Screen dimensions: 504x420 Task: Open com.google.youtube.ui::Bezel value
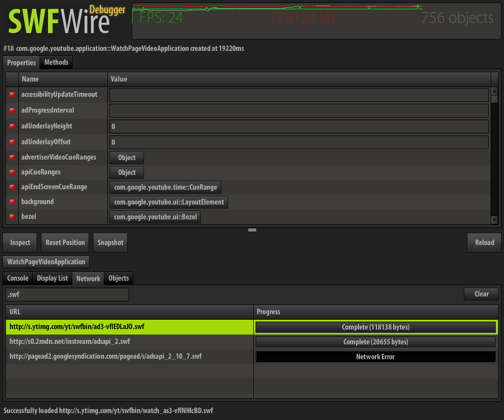[x=155, y=217]
